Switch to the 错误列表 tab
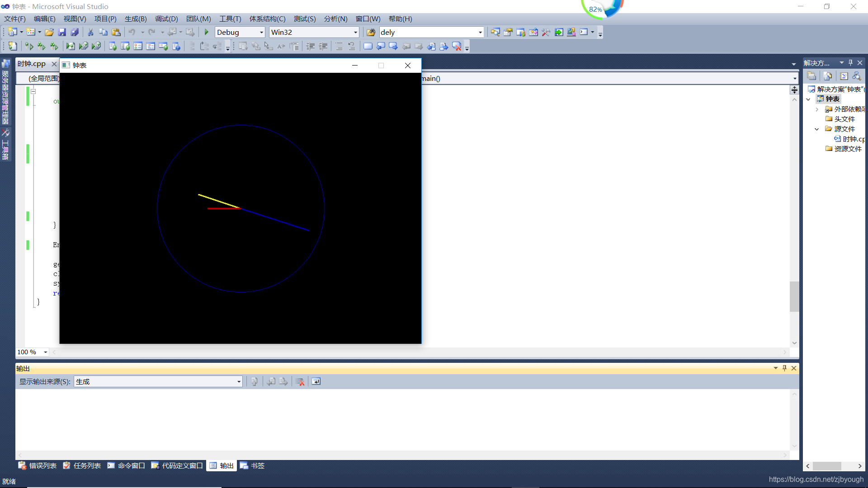 [x=38, y=465]
